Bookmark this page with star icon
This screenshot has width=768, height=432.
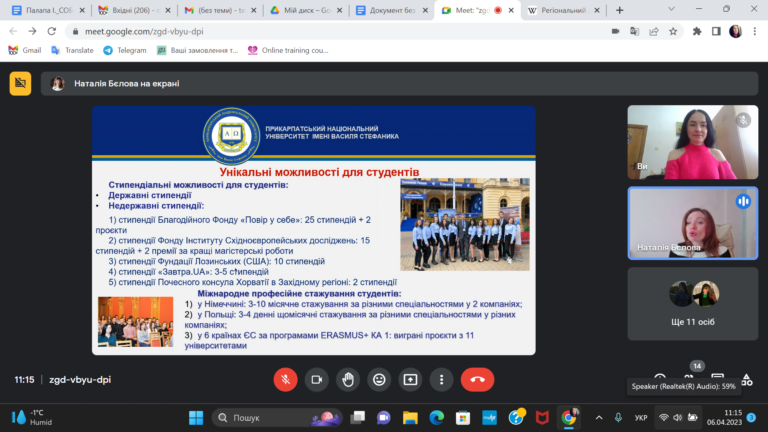tap(673, 31)
